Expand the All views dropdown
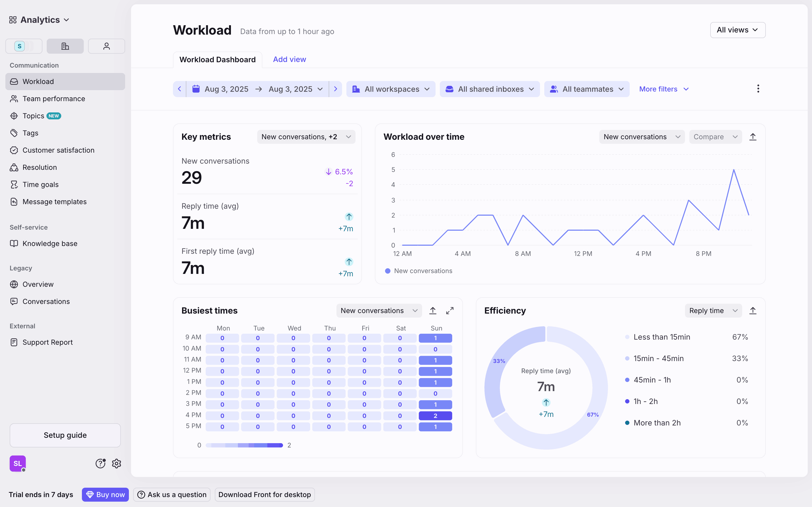812x507 pixels. pos(738,30)
